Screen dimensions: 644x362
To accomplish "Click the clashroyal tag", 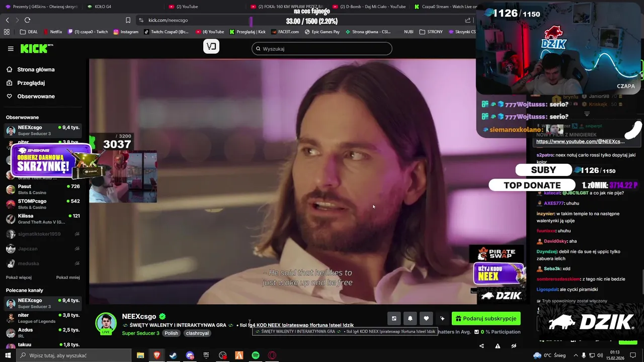I will (x=196, y=333).
